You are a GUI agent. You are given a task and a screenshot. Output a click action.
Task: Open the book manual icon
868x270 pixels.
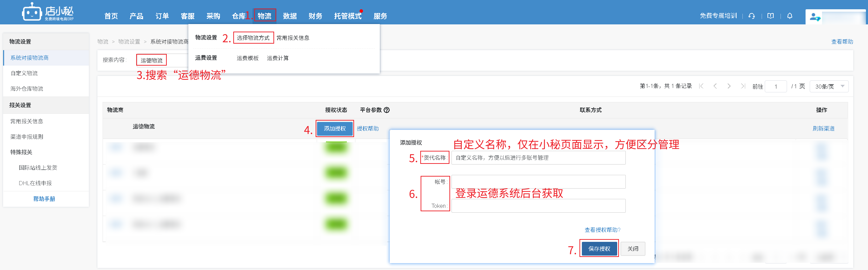coord(771,16)
